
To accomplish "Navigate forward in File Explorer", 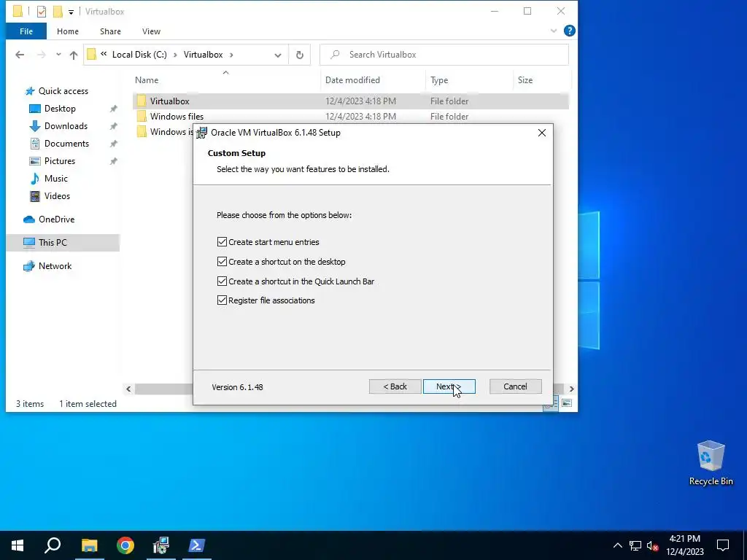I will coord(42,55).
